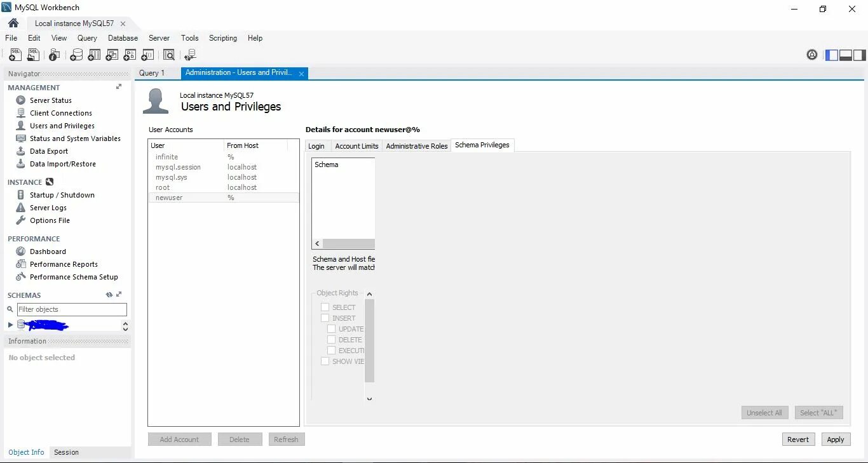Open the Query menu
Image resolution: width=868 pixels, height=463 pixels.
87,38
